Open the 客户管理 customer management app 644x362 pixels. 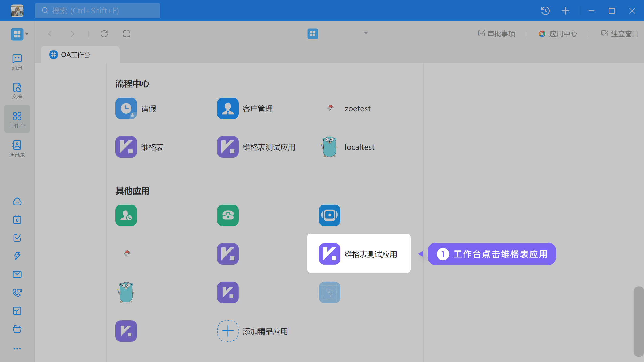(228, 108)
